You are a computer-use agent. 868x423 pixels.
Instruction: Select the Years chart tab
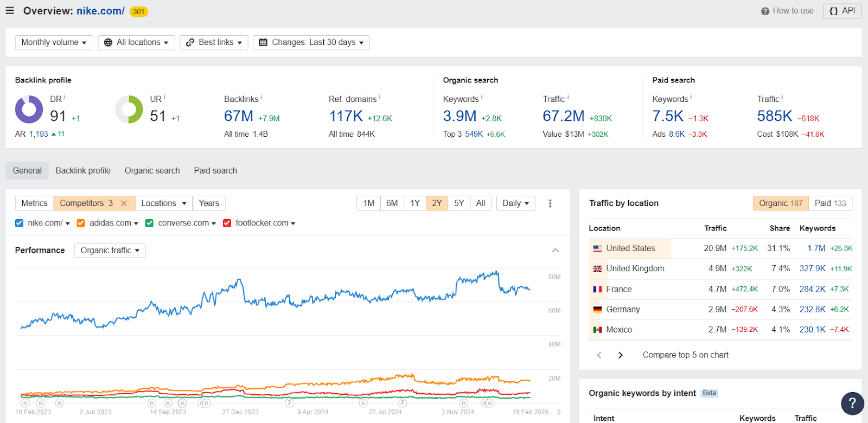209,203
